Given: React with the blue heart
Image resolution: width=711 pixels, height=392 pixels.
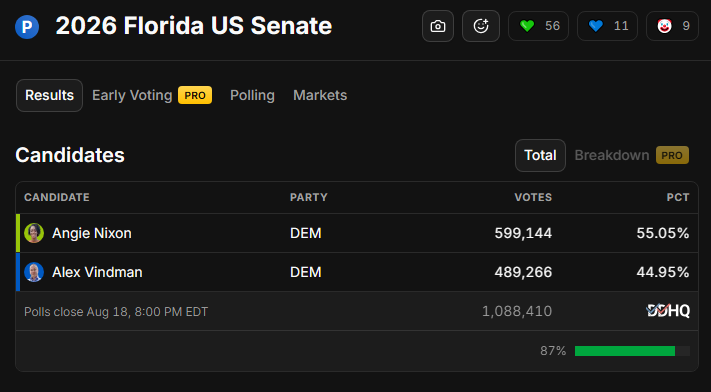Looking at the screenshot, I should [x=607, y=26].
